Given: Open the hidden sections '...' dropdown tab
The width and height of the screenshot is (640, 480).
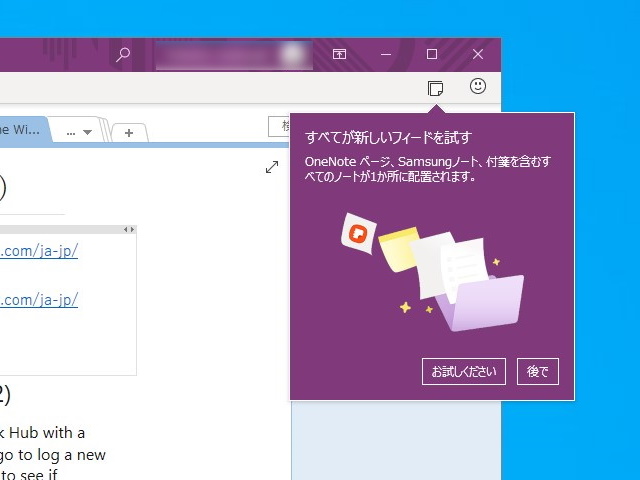Looking at the screenshot, I should pos(79,132).
